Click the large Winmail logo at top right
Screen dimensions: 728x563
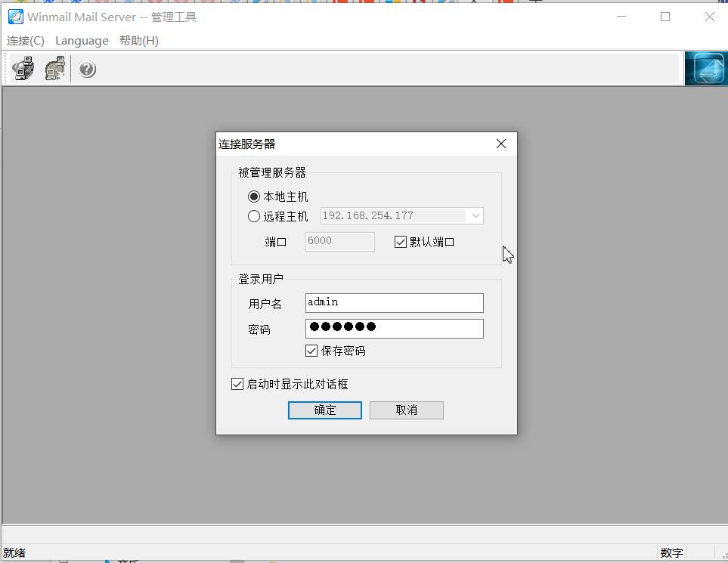pyautogui.click(x=705, y=68)
